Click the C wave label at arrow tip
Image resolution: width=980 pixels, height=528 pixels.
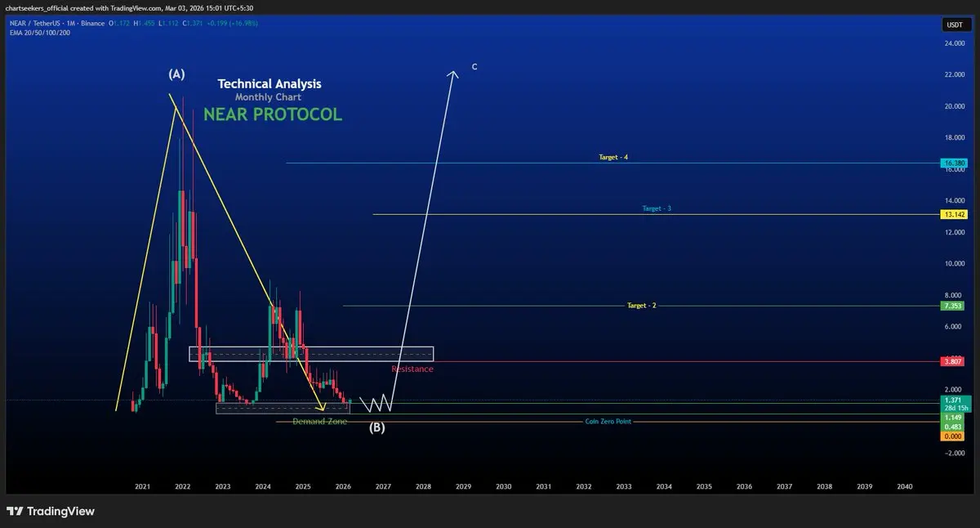(474, 67)
